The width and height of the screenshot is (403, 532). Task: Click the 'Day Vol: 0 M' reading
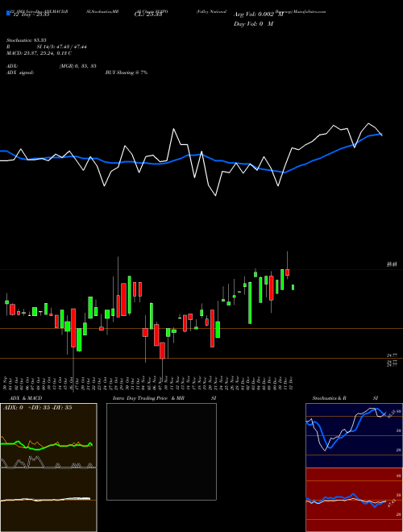coord(253,24)
